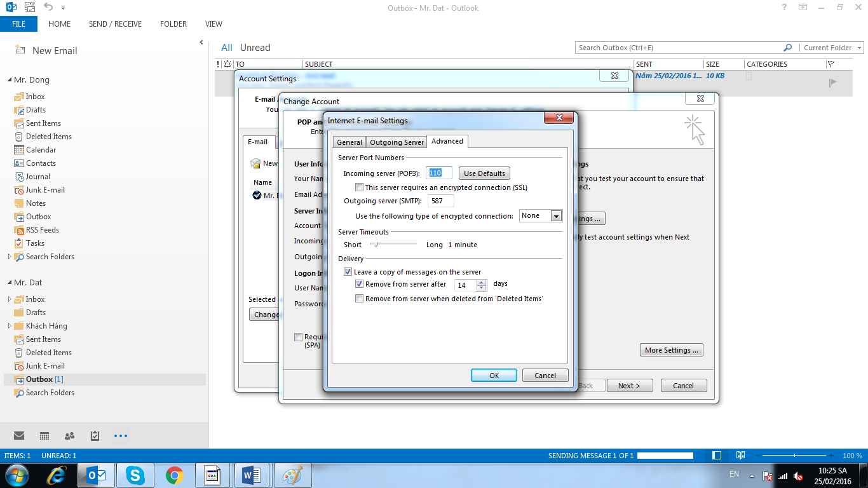Uncheck Leave a copy of messages on server
The width and height of the screenshot is (868, 488).
click(x=348, y=271)
